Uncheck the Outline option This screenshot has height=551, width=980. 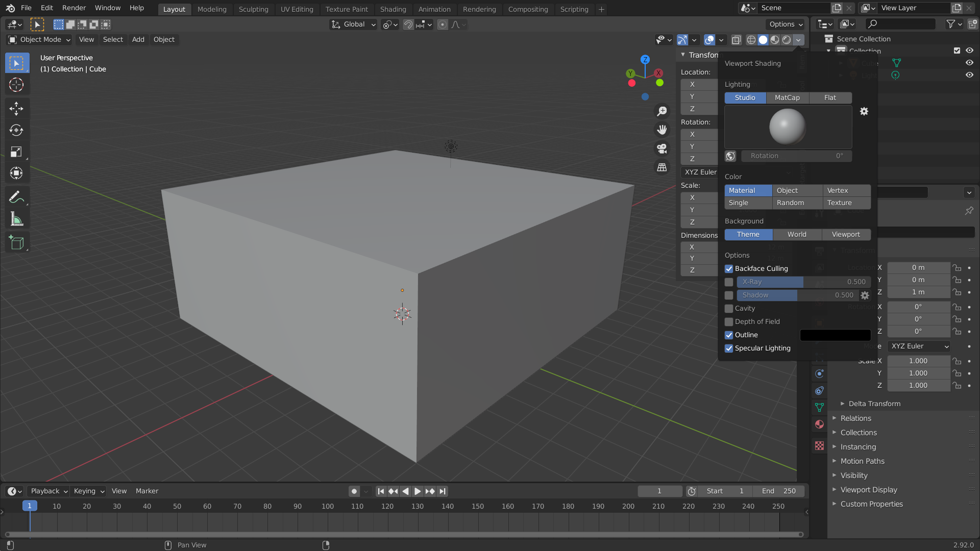(729, 335)
